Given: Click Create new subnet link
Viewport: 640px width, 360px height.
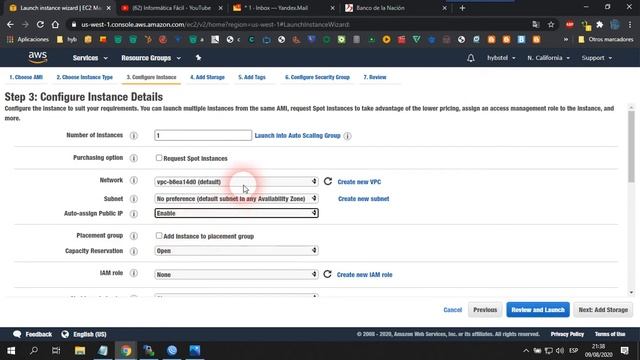Looking at the screenshot, I should point(363,199).
